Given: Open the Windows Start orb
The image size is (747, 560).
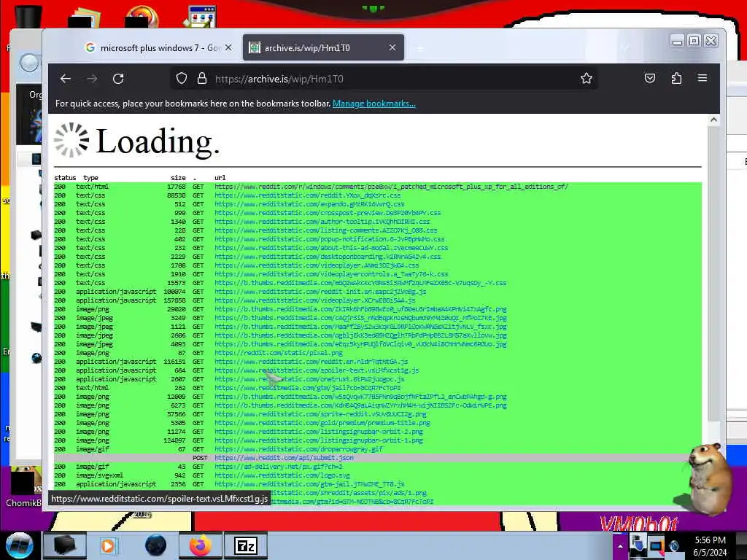Looking at the screenshot, I should 19,545.
